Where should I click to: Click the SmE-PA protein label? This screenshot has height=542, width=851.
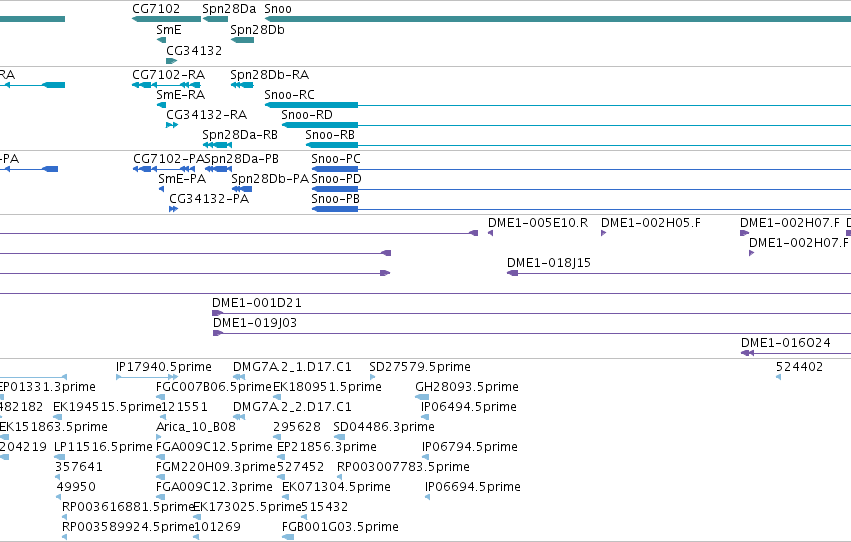(182, 179)
